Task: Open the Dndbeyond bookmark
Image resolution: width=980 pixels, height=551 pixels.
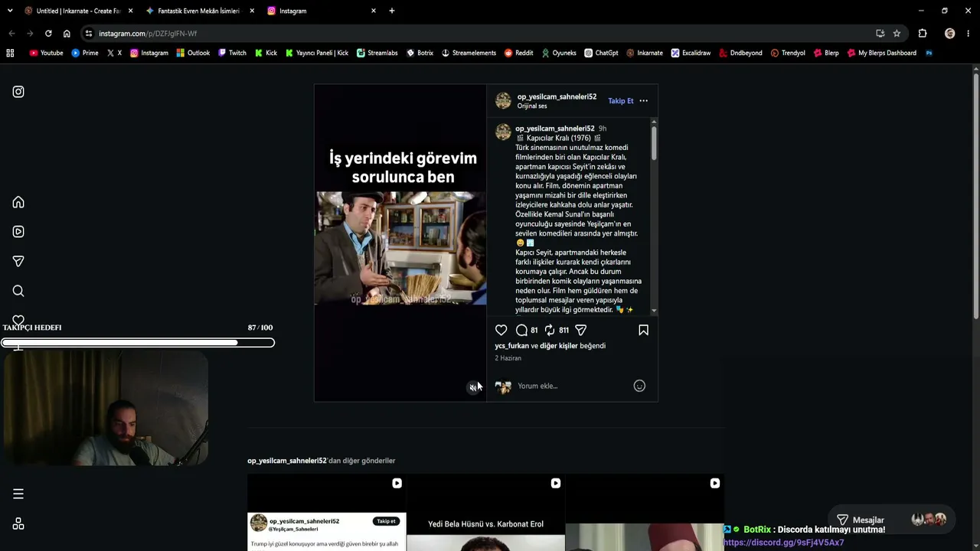Action: [740, 53]
